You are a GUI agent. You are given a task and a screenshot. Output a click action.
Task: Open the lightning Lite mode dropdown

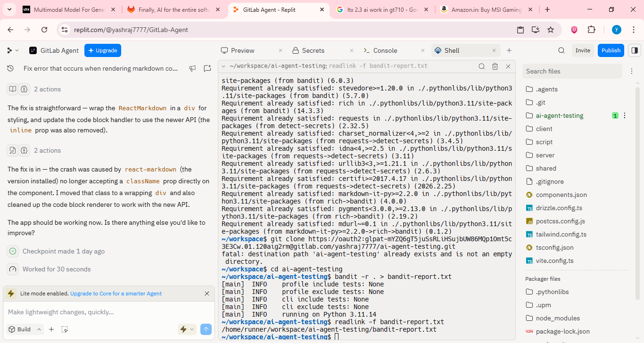(x=187, y=329)
